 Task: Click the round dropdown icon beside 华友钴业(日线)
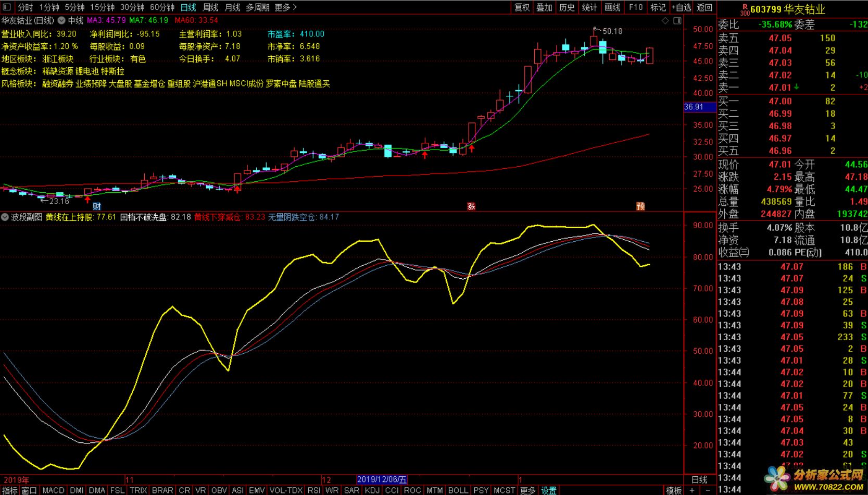61,20
